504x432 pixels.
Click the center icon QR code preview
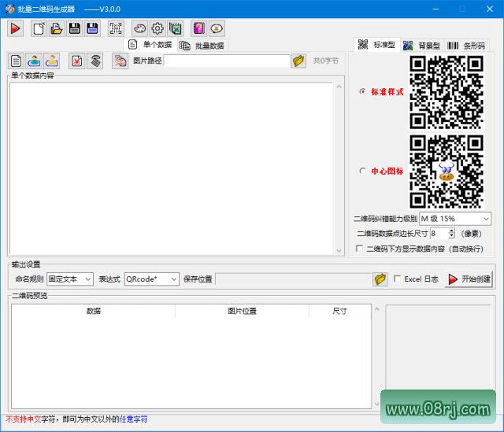click(447, 172)
